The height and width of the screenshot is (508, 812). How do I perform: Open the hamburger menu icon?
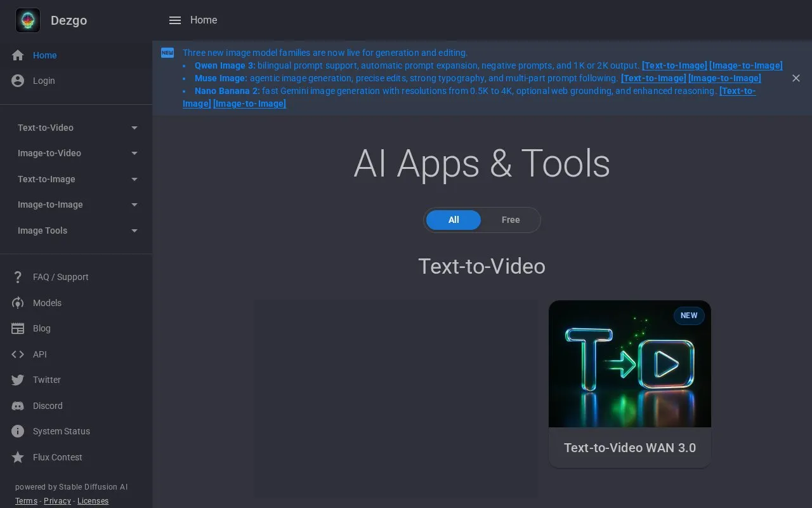(x=175, y=20)
